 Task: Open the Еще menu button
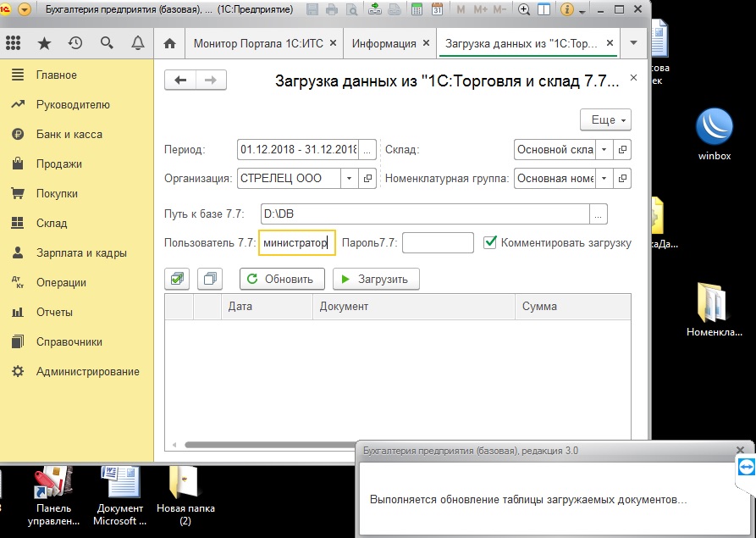pos(605,119)
